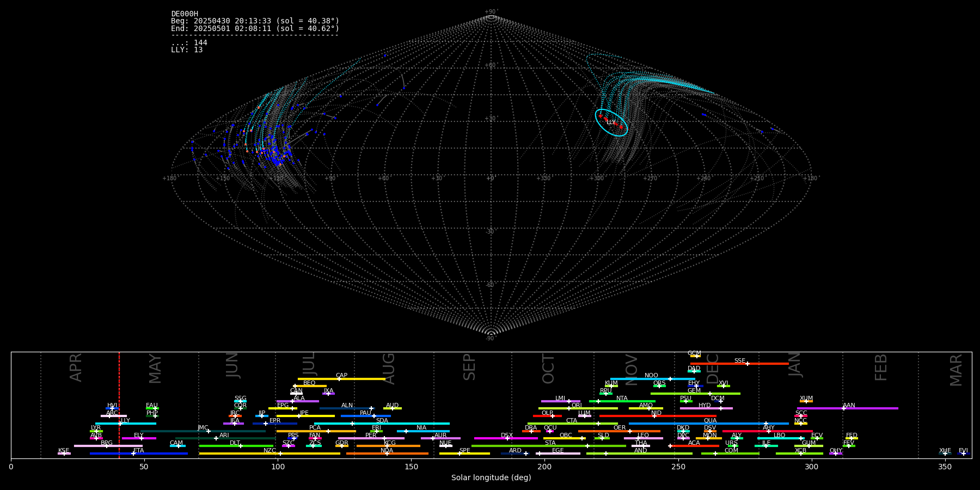This screenshot has width=980, height=490.
Task: Click the green NTA shower bar
Action: coord(622,401)
